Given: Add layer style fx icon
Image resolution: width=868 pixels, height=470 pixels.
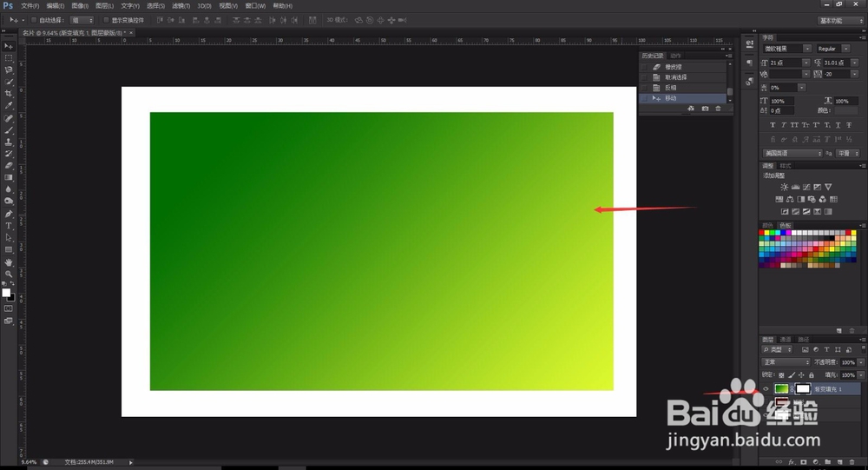Looking at the screenshot, I should click(x=792, y=461).
